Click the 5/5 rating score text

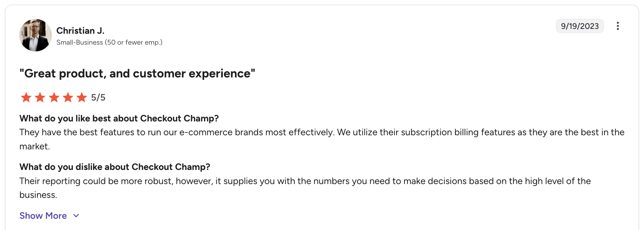(x=98, y=97)
